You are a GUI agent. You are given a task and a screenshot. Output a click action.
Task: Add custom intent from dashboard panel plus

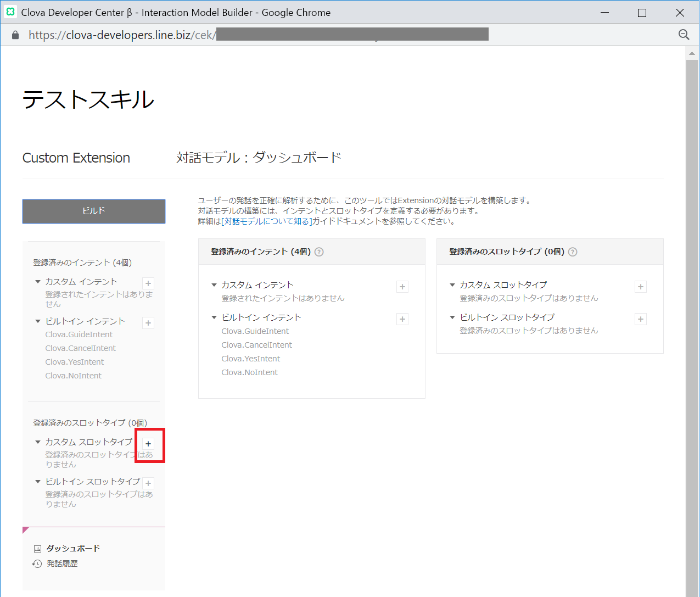tap(402, 287)
